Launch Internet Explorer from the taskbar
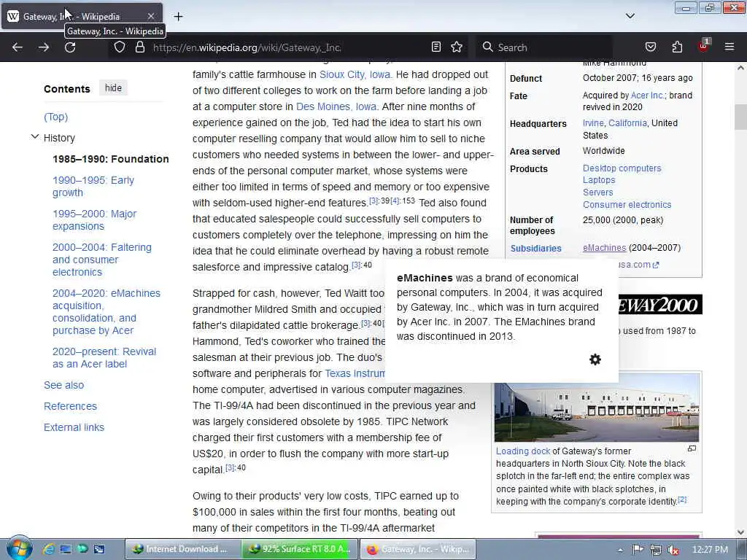The image size is (747, 560). pyautogui.click(x=48, y=549)
